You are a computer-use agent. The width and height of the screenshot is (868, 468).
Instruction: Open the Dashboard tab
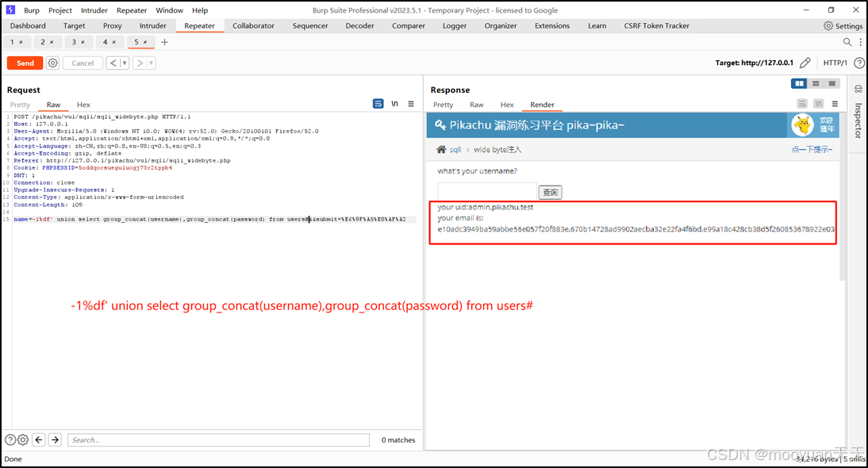coord(28,26)
